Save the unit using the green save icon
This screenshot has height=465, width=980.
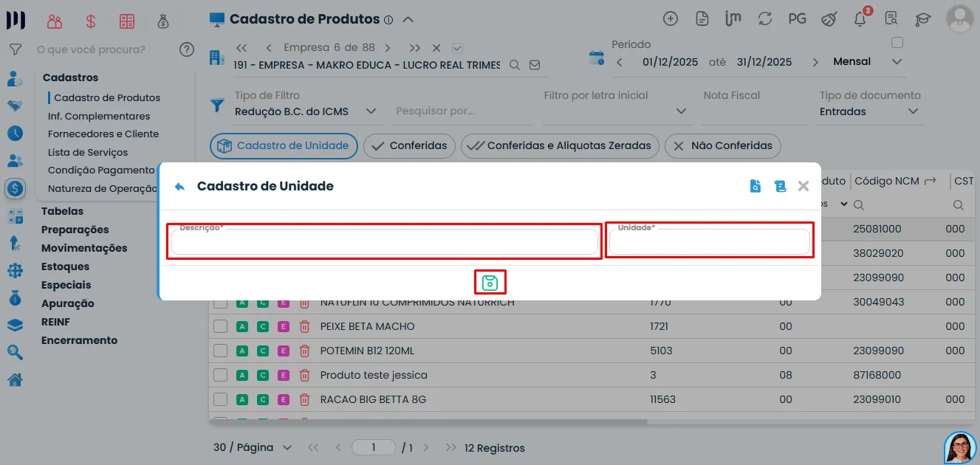pos(490,282)
